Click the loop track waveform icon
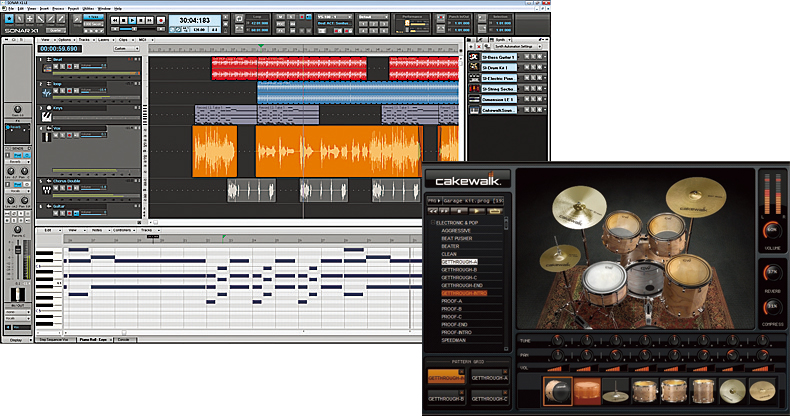The image size is (790, 416). [46, 93]
